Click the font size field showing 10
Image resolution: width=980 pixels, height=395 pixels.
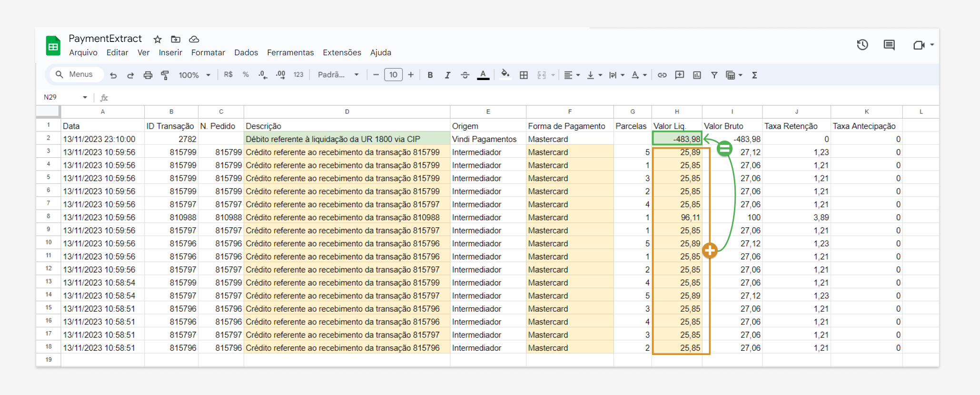pyautogui.click(x=393, y=75)
